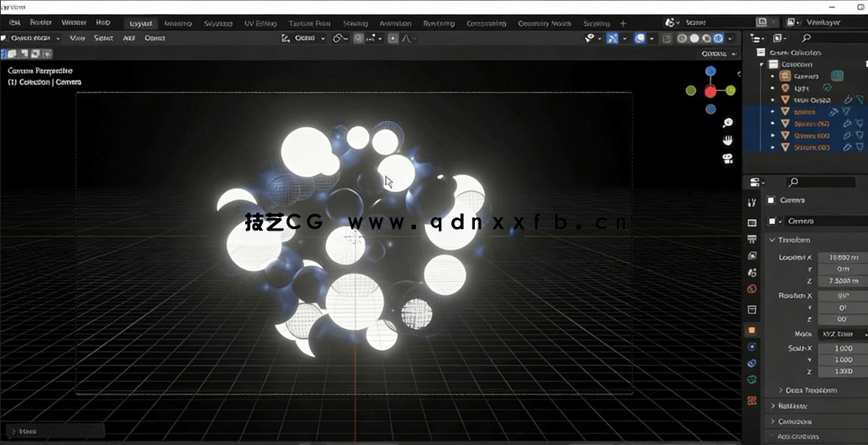Image resolution: width=868 pixels, height=445 pixels.
Task: Open the Object properties tab icon
Action: point(751,329)
